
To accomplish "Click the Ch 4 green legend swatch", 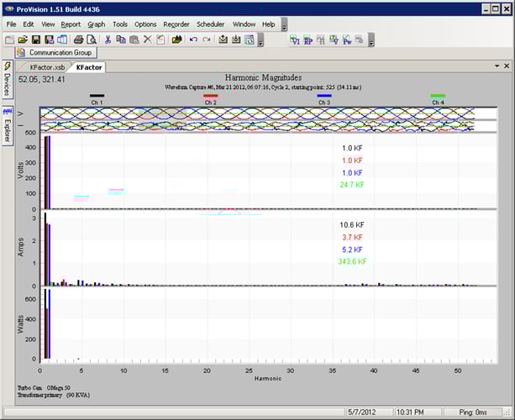I will click(438, 96).
